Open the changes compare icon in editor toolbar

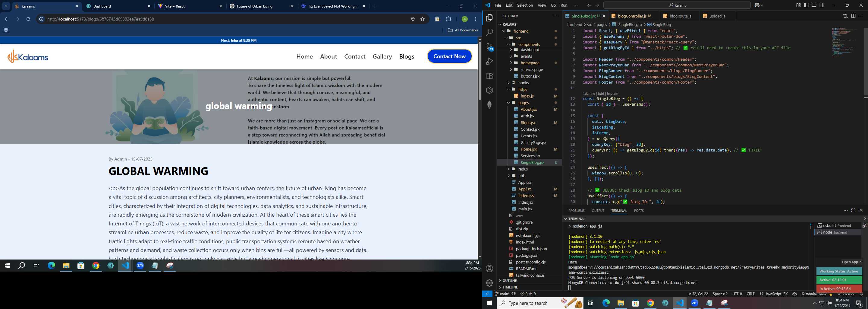tap(845, 16)
